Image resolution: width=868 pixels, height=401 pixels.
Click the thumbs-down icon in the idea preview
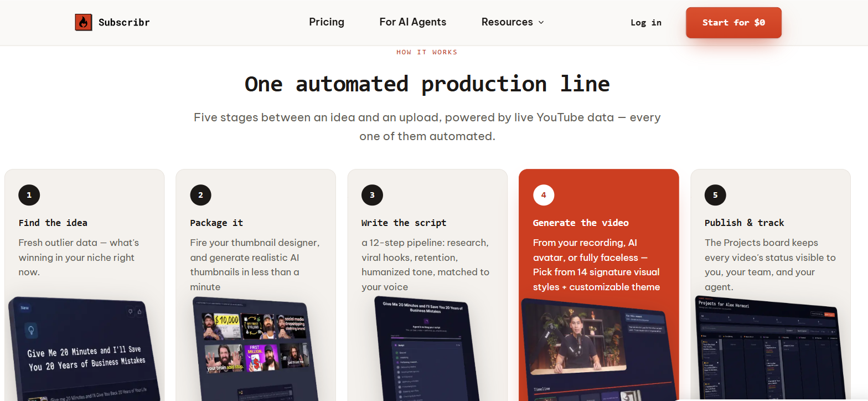pyautogui.click(x=131, y=311)
